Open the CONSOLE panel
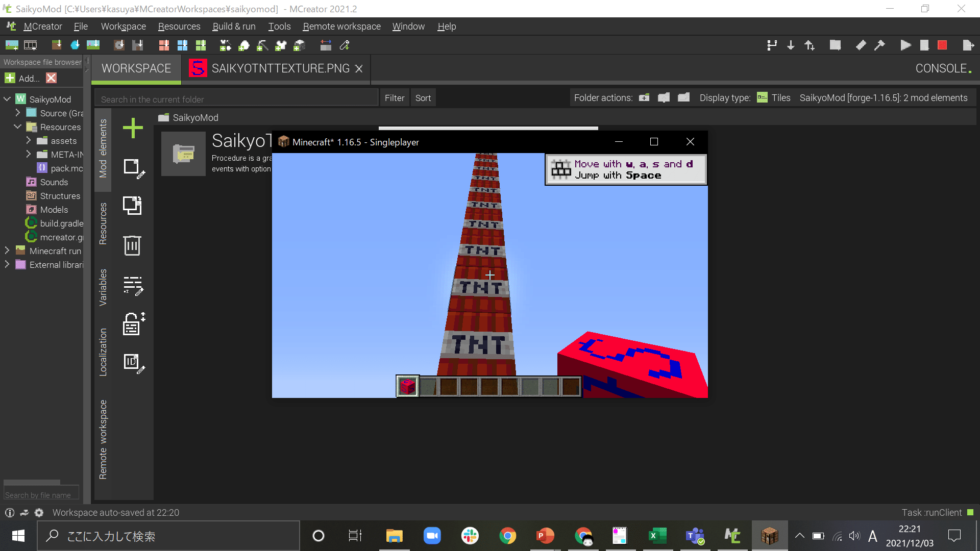Viewport: 980px width, 551px height. (x=942, y=68)
